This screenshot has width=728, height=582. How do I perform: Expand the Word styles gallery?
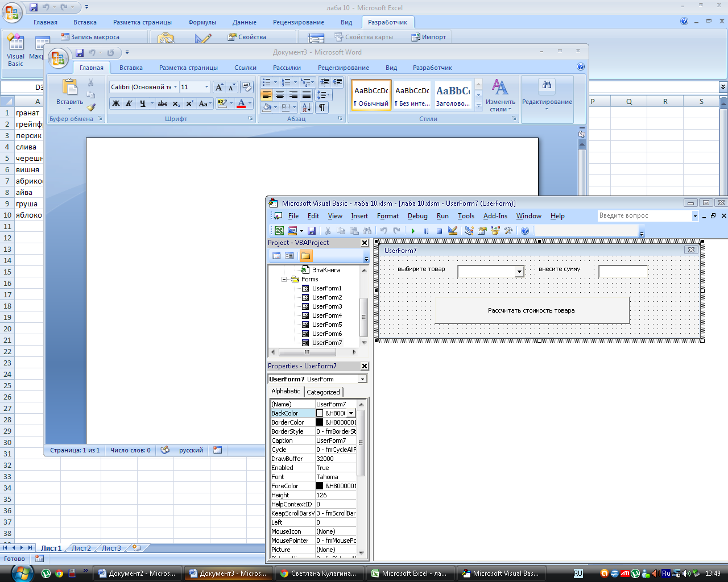tap(479, 106)
